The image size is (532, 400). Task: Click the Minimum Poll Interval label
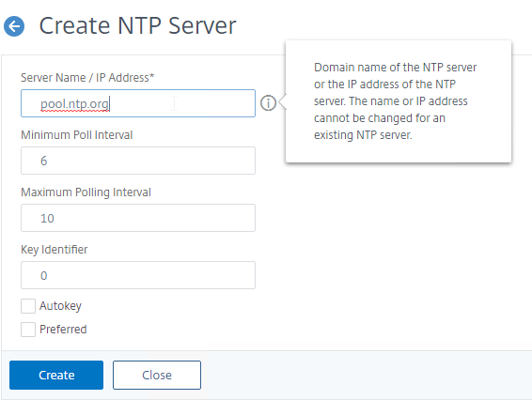(77, 135)
